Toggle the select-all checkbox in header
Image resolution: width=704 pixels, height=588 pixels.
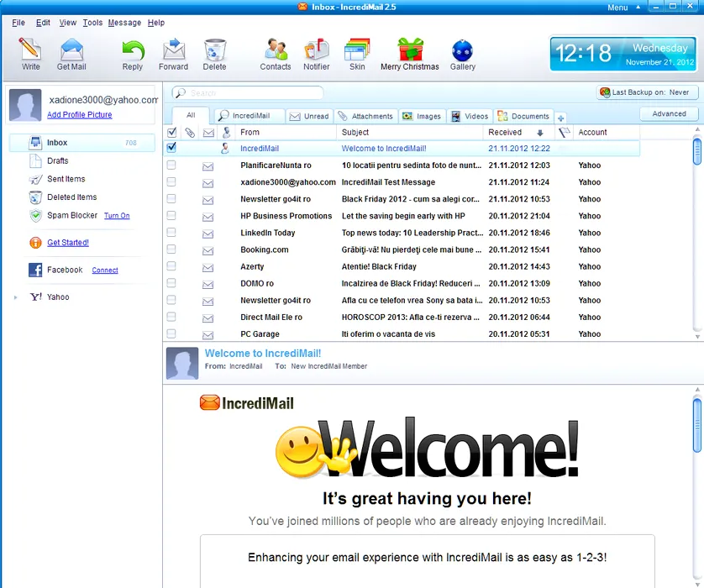(171, 133)
